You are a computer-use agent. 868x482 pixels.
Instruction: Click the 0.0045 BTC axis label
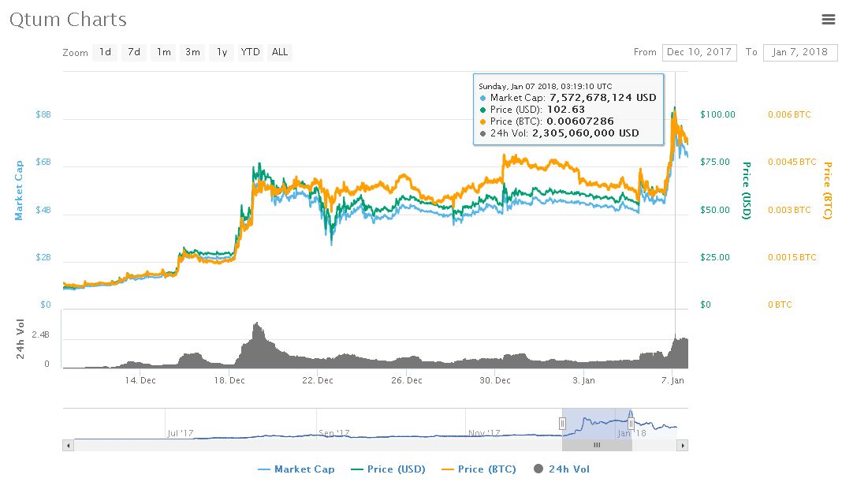[x=792, y=162]
